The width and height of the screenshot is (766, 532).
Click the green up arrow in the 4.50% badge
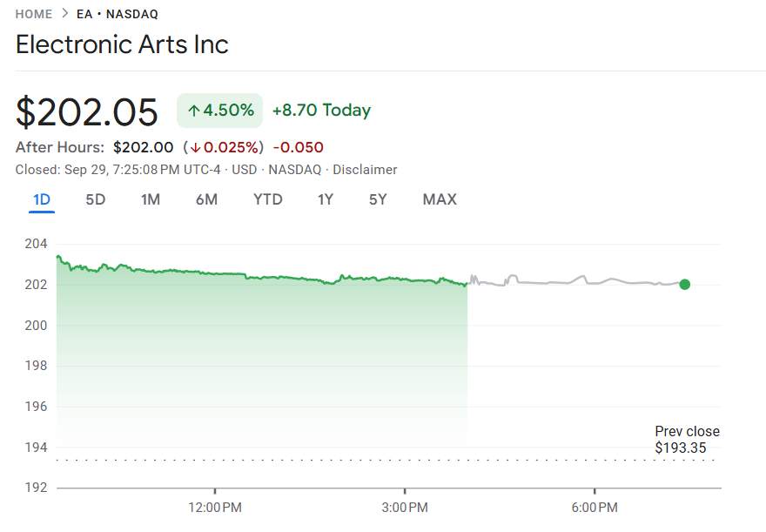click(x=194, y=111)
